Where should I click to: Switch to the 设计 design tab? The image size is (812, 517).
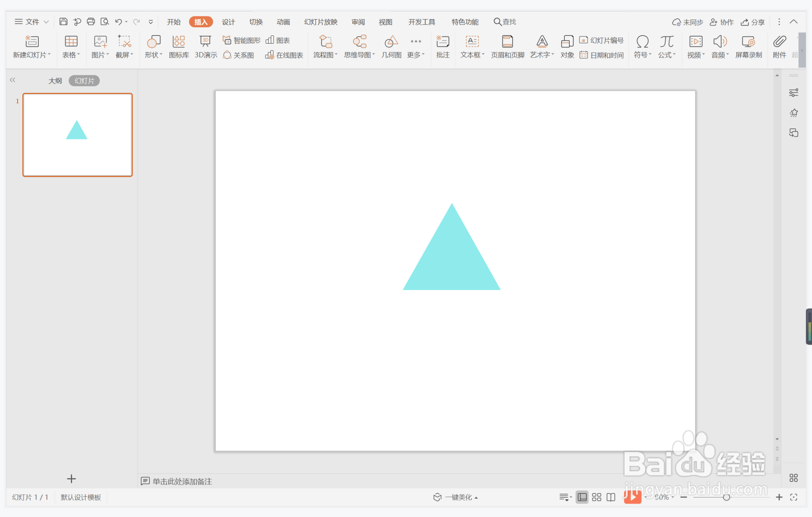[228, 22]
